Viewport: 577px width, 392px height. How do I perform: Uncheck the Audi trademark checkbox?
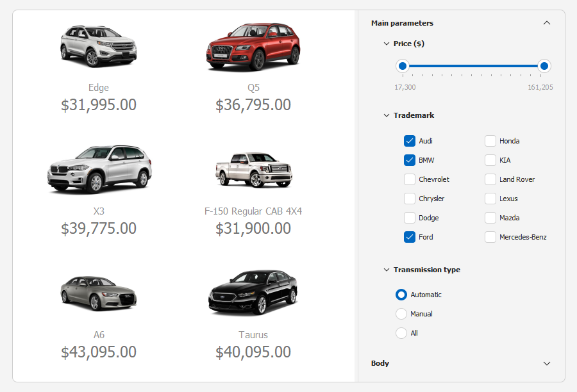point(409,141)
